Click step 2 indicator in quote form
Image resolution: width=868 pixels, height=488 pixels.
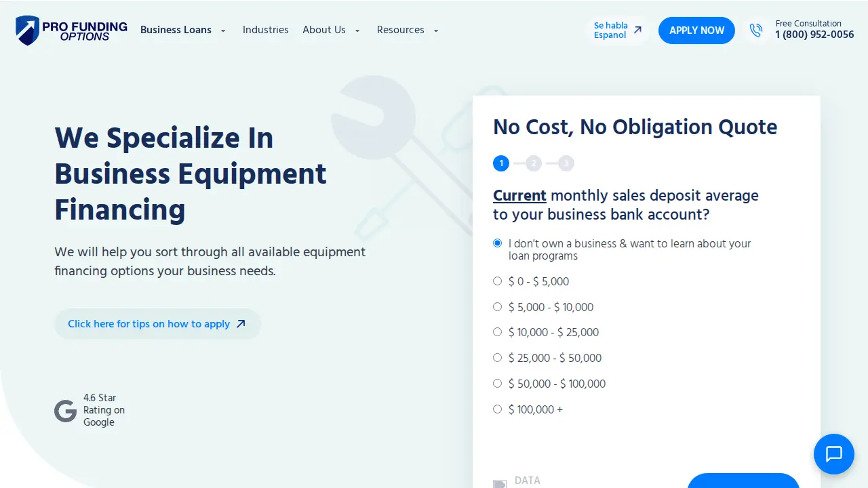(x=534, y=163)
